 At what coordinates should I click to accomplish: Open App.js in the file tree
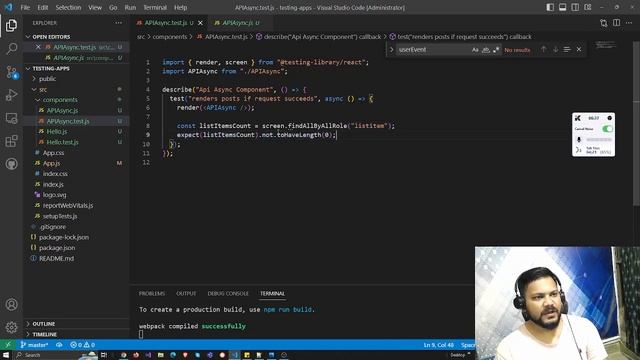pos(51,163)
